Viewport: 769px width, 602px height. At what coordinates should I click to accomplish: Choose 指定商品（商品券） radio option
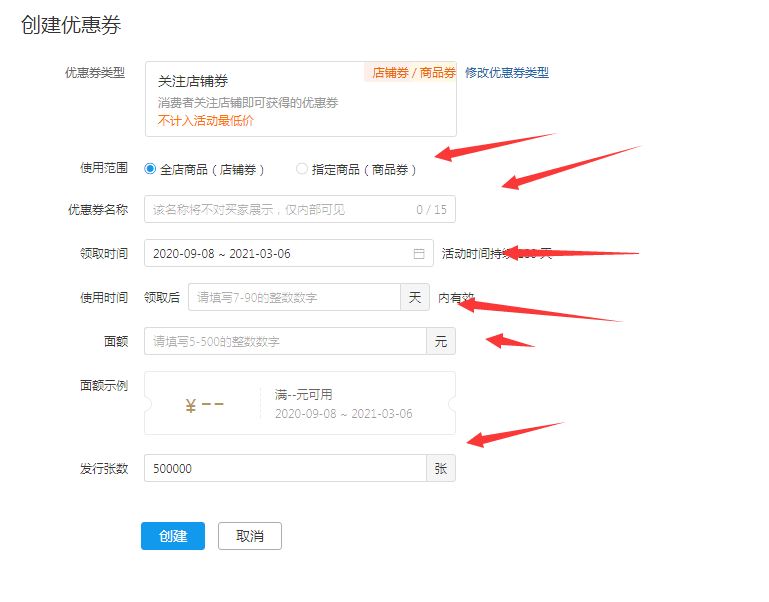302,169
